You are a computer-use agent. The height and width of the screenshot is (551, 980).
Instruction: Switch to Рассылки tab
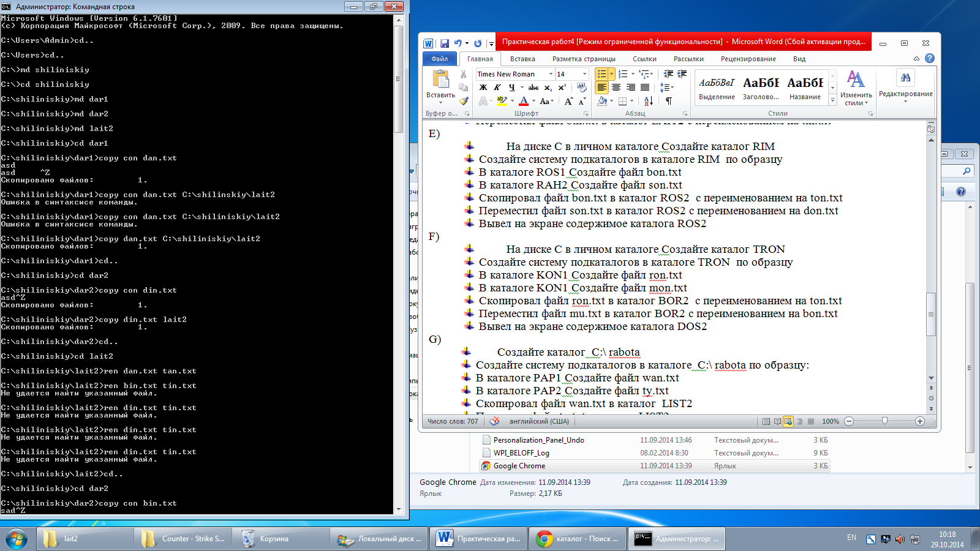pyautogui.click(x=688, y=59)
